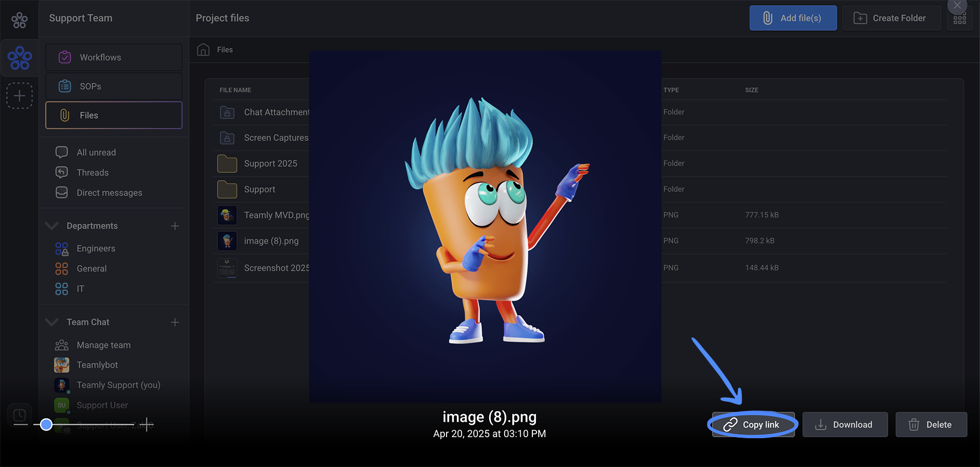
Task: Click the Create Folder button
Action: click(x=892, y=18)
